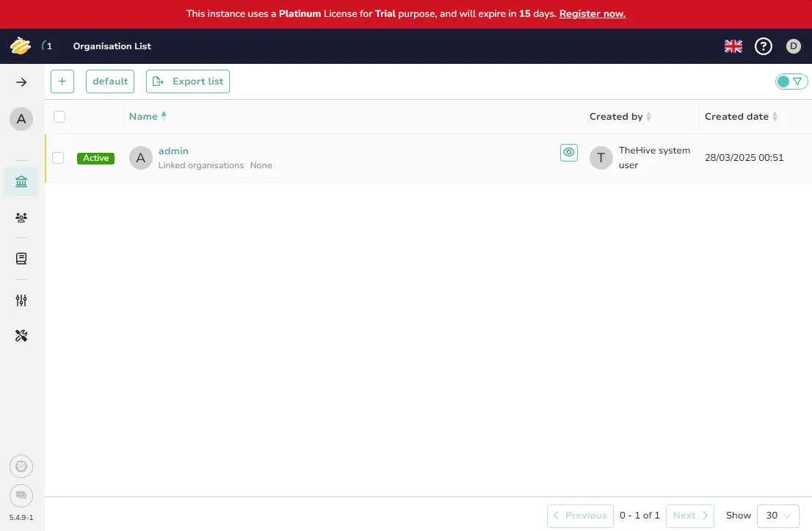Viewport: 812px width, 531px height.
Task: Check the admin organisation row checkbox
Action: (x=58, y=158)
